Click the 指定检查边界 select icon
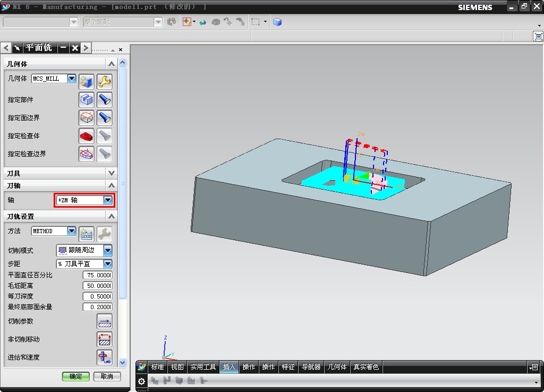Screen dimensions: 544x392 coord(87,154)
